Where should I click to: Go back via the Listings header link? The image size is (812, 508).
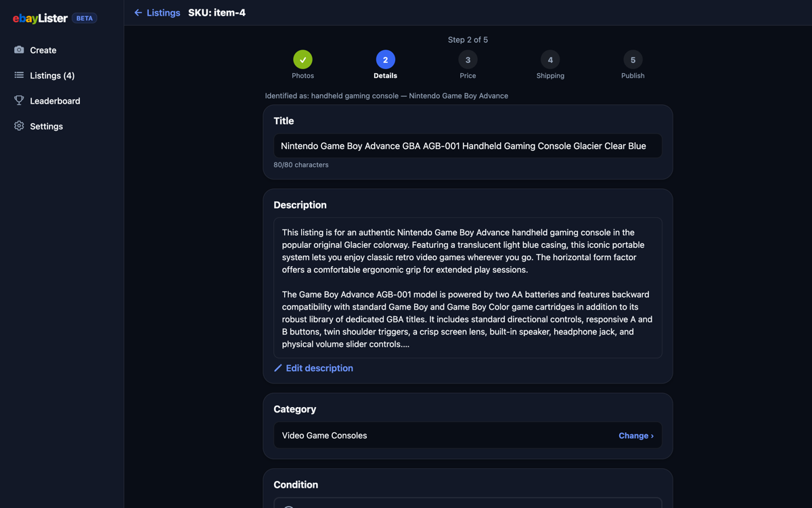[x=163, y=13]
